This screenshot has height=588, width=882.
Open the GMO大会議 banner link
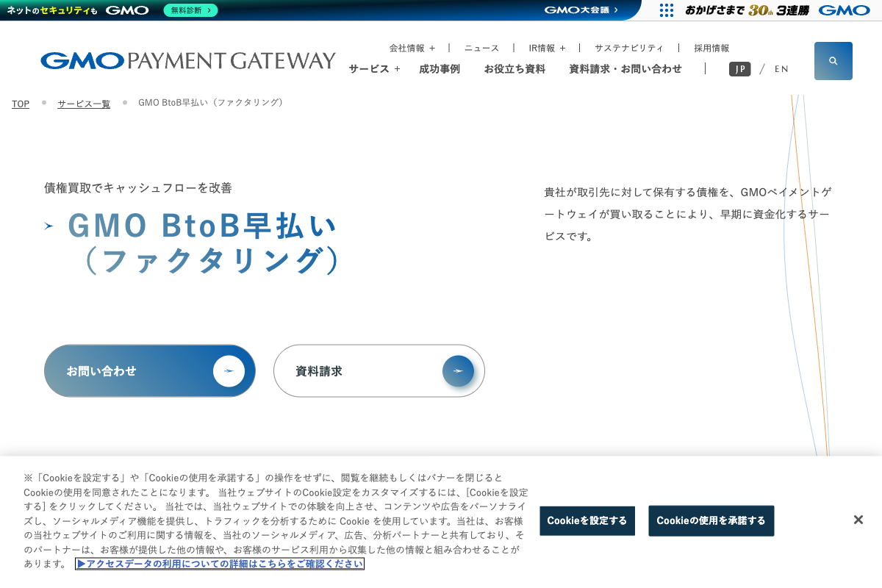[581, 10]
